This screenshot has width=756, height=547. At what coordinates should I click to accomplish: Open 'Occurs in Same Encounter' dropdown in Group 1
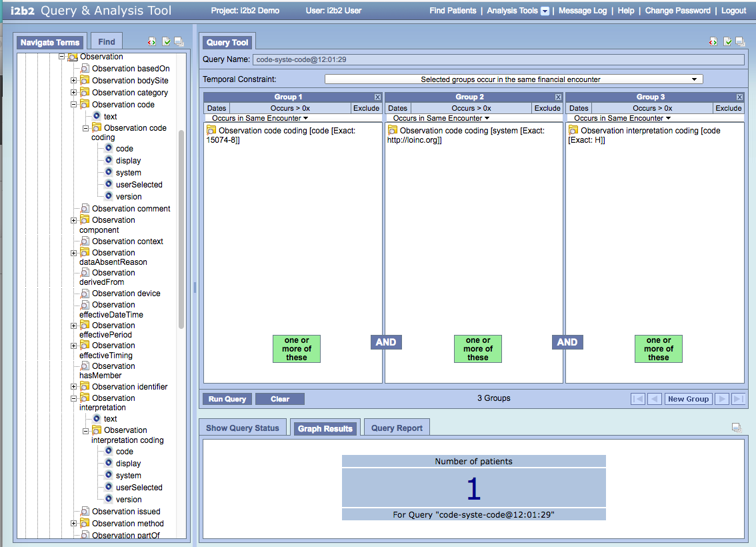tap(260, 118)
